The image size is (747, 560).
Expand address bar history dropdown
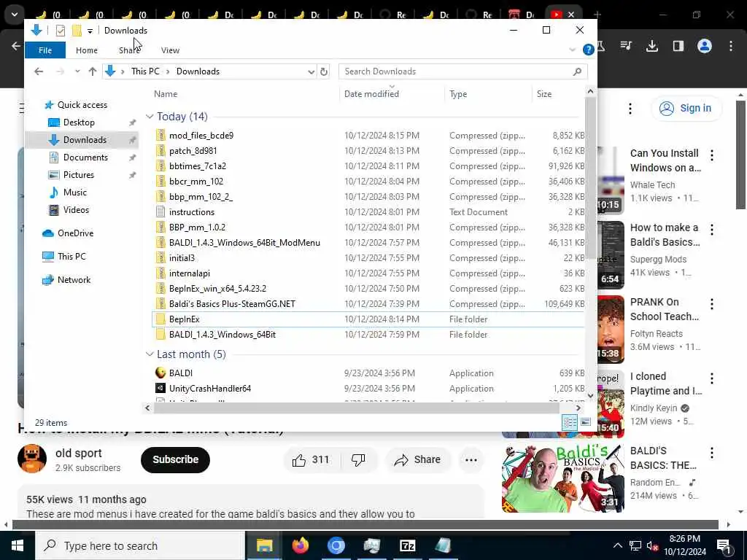(311, 71)
